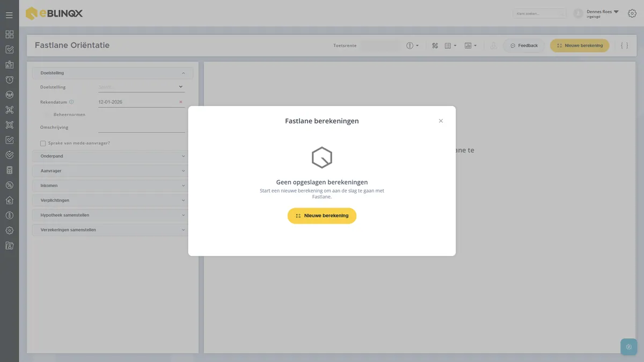Open the calculator icon in sidebar
Screen dimensions: 644x362
tap(9, 170)
